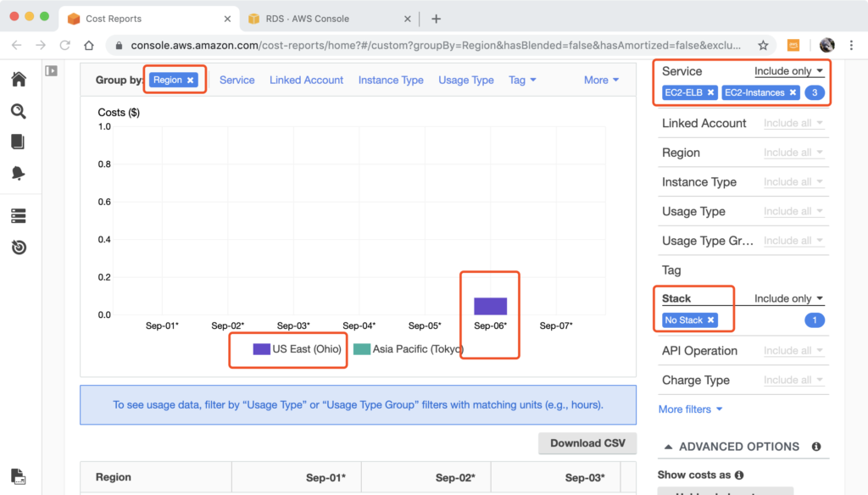Open the Linked Account Include all dropdown
Image resolution: width=868 pixels, height=495 pixels.
[x=793, y=123]
